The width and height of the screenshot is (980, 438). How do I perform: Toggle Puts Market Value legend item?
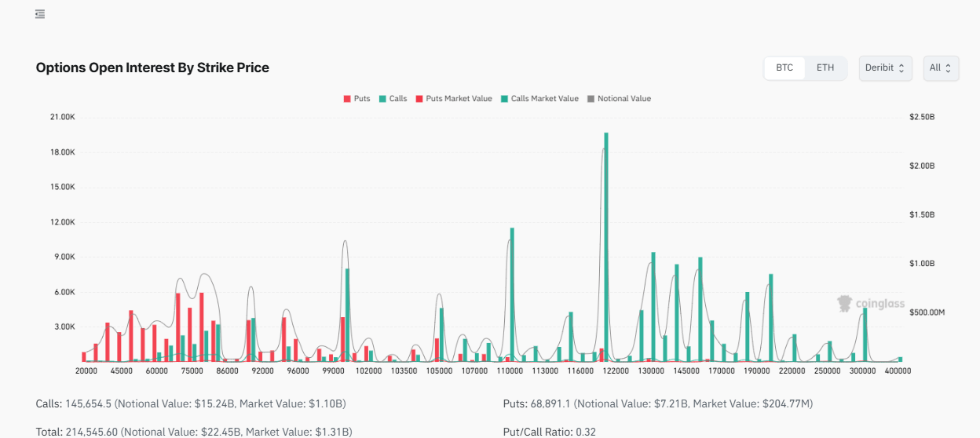click(453, 99)
